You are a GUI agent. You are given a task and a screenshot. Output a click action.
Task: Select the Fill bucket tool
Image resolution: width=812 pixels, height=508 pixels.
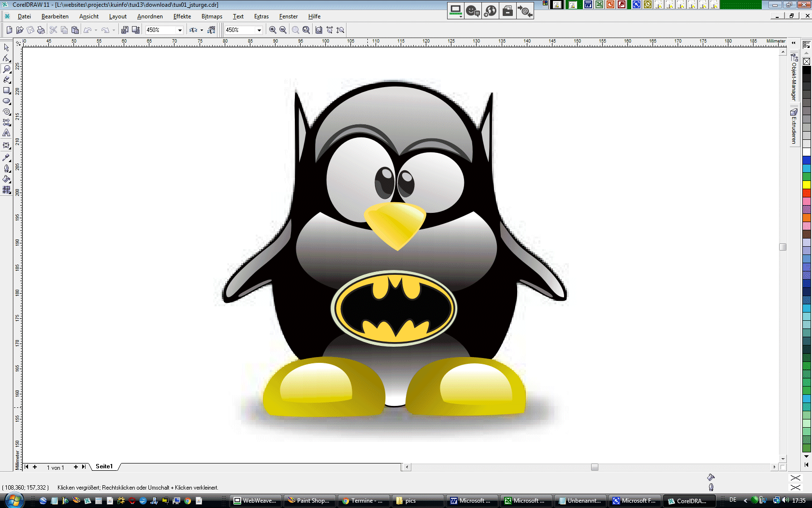click(6, 179)
